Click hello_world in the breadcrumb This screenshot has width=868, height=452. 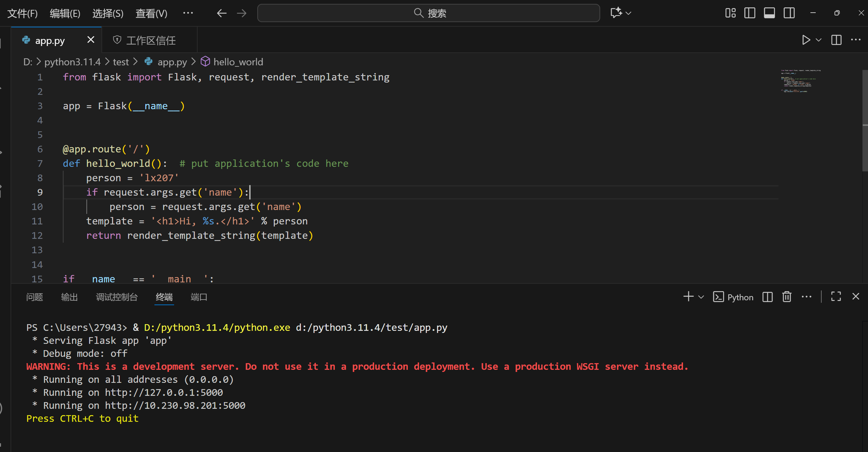coord(238,62)
